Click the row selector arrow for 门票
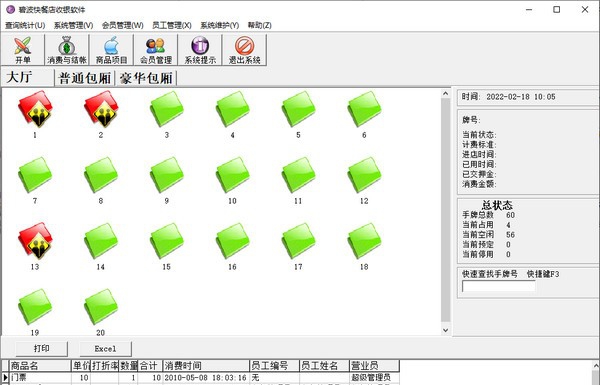The height and width of the screenshot is (385, 600). pos(5,378)
